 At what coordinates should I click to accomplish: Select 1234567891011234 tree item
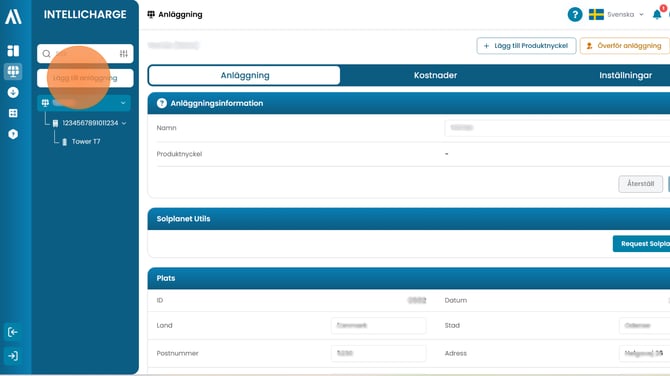pyautogui.click(x=90, y=123)
